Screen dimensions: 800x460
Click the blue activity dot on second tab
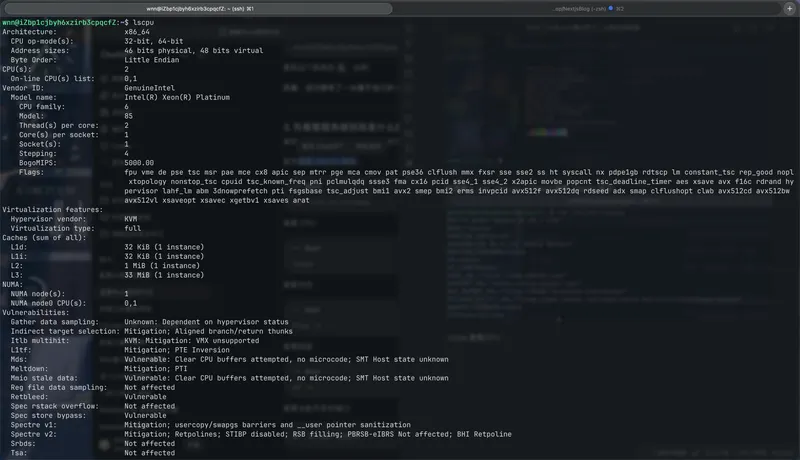[611, 8]
